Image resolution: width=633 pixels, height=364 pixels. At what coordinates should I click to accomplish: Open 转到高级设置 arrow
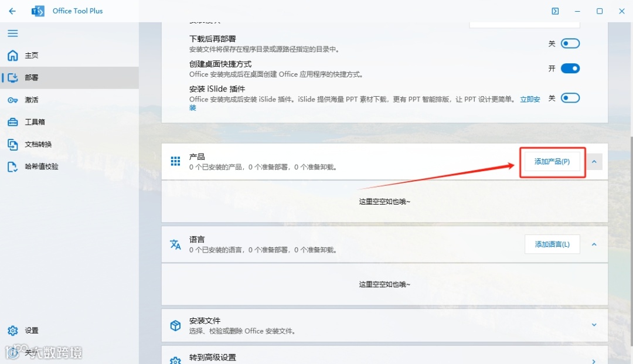594,361
